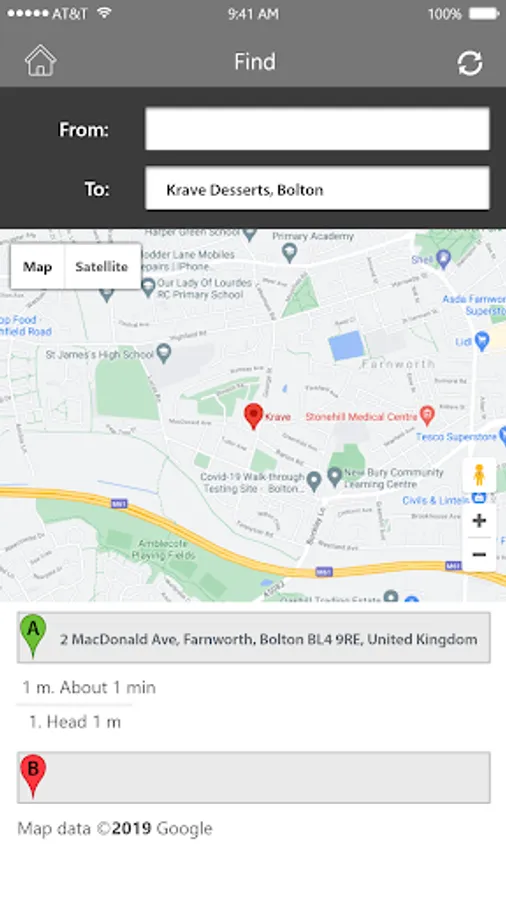Tap the green A marker icon

[x=33, y=635]
